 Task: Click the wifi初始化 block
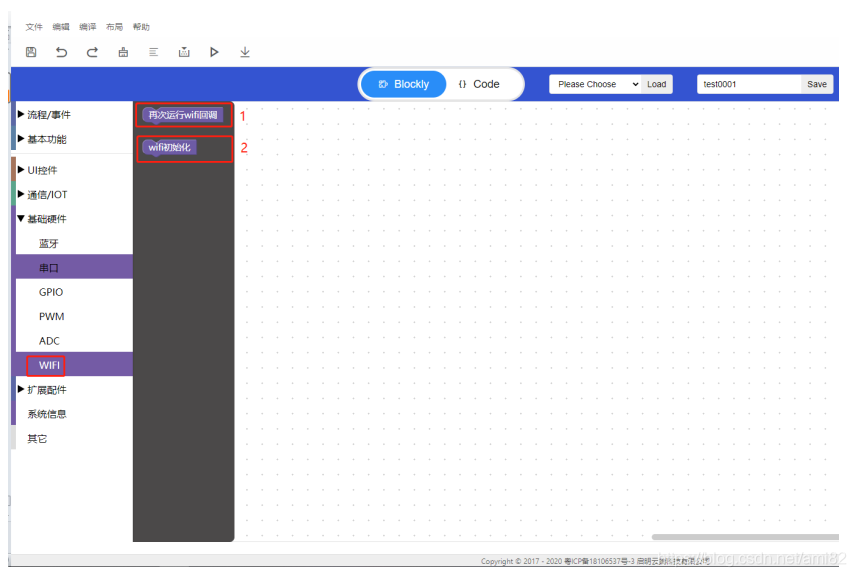pyautogui.click(x=169, y=147)
